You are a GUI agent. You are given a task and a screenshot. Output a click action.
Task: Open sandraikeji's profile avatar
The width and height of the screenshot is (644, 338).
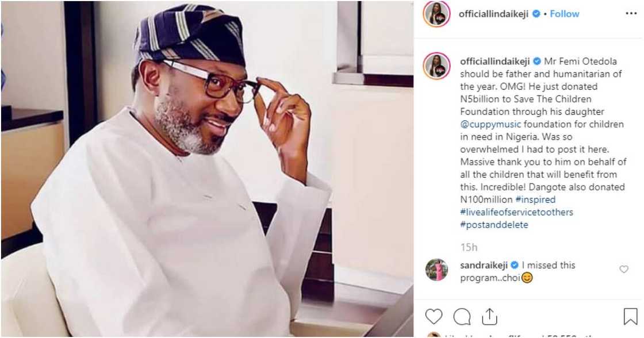coord(436,269)
